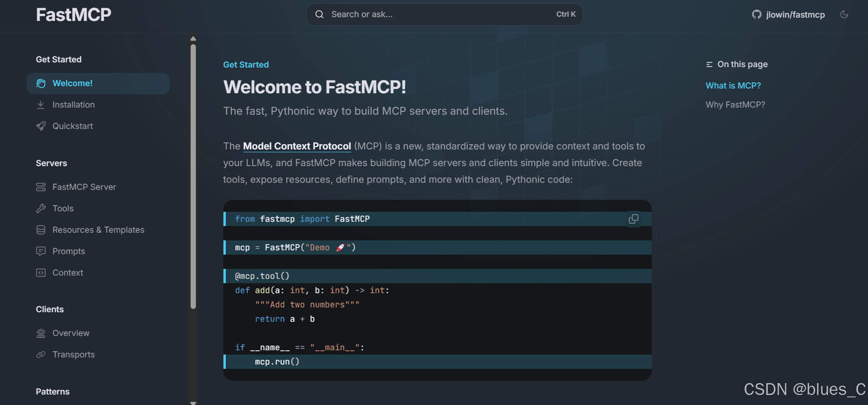Click the FastMCP logo
The height and width of the screenshot is (405, 868).
click(74, 15)
